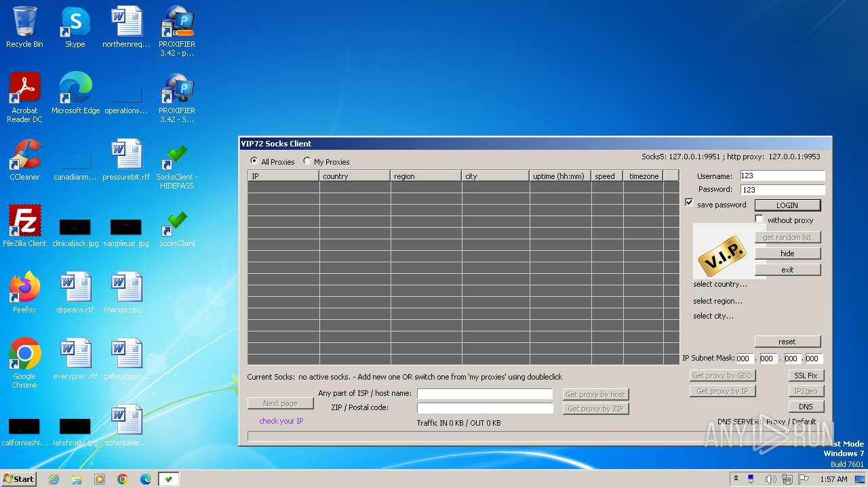The height and width of the screenshot is (488, 868).
Task: Focus the ISP / host name field
Action: 485,393
